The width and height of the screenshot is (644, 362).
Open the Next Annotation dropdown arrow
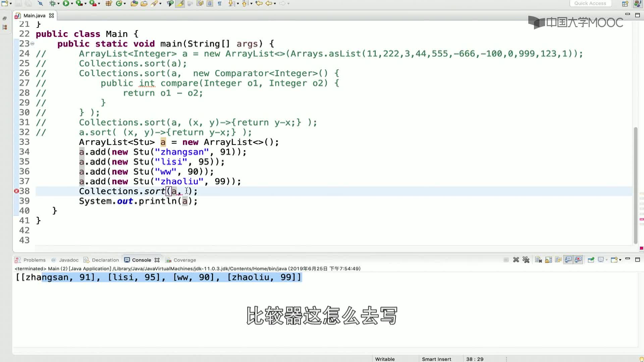(x=238, y=4)
